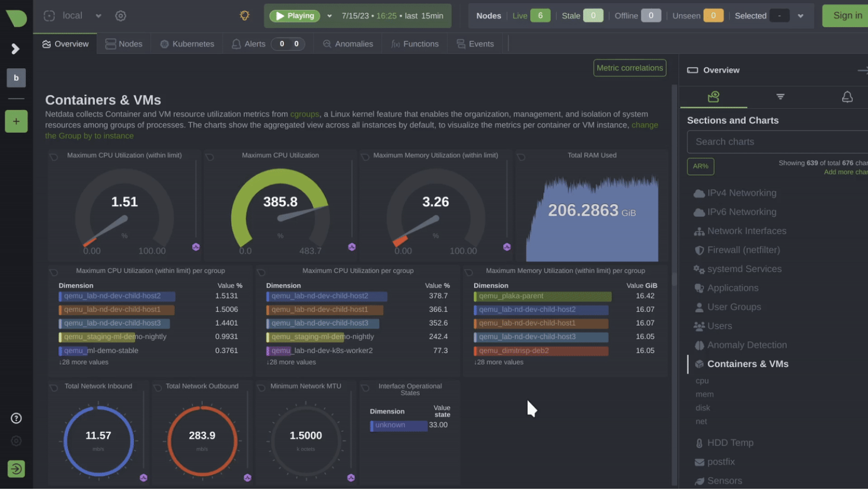The width and height of the screenshot is (868, 490).
Task: Hide the qemu_plaka-parent dimension
Action: (x=541, y=295)
